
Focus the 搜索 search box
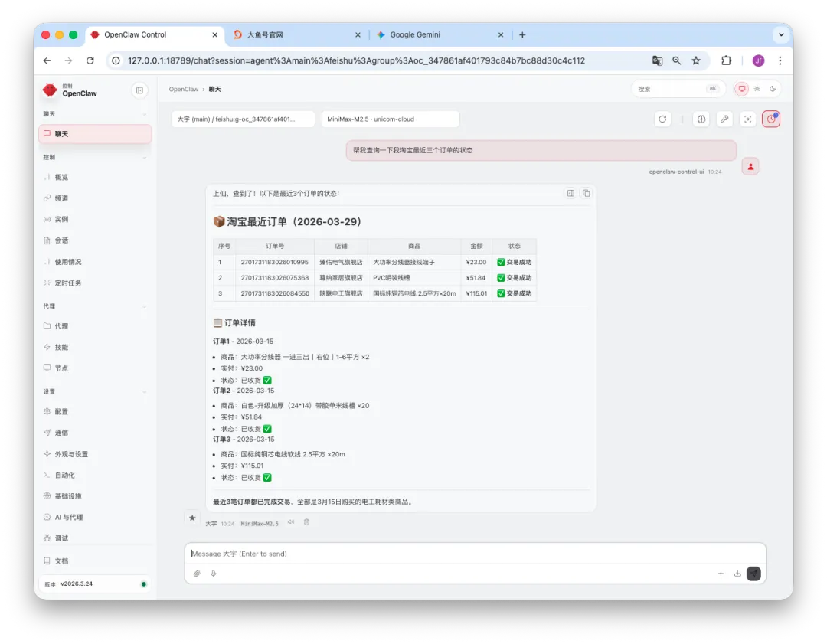pyautogui.click(x=678, y=89)
